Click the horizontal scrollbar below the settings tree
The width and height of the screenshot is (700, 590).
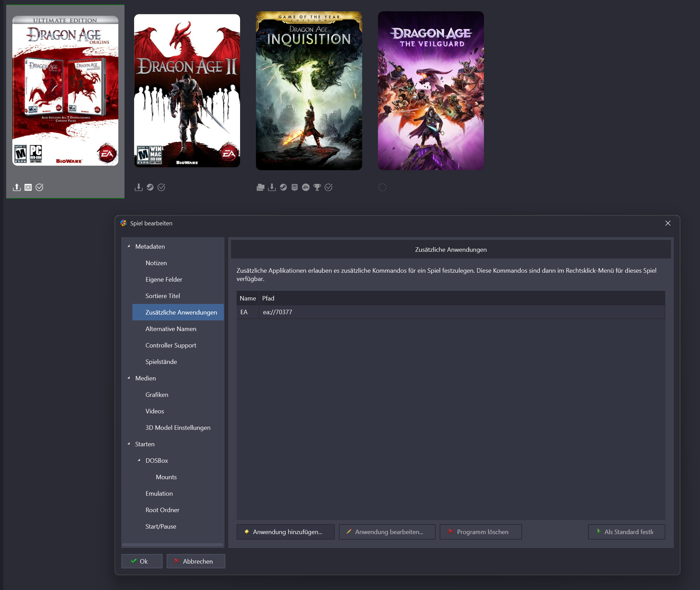tap(173, 545)
